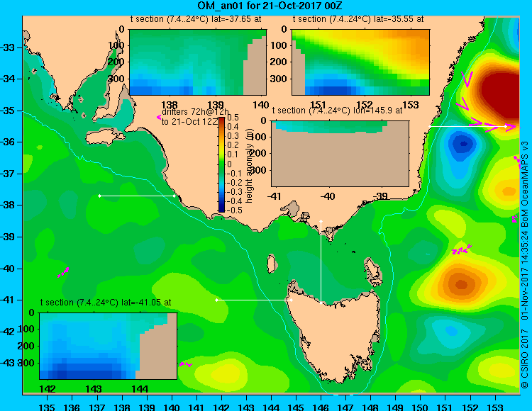Open the lat=-35.55 temperature section plot

pos(360,62)
